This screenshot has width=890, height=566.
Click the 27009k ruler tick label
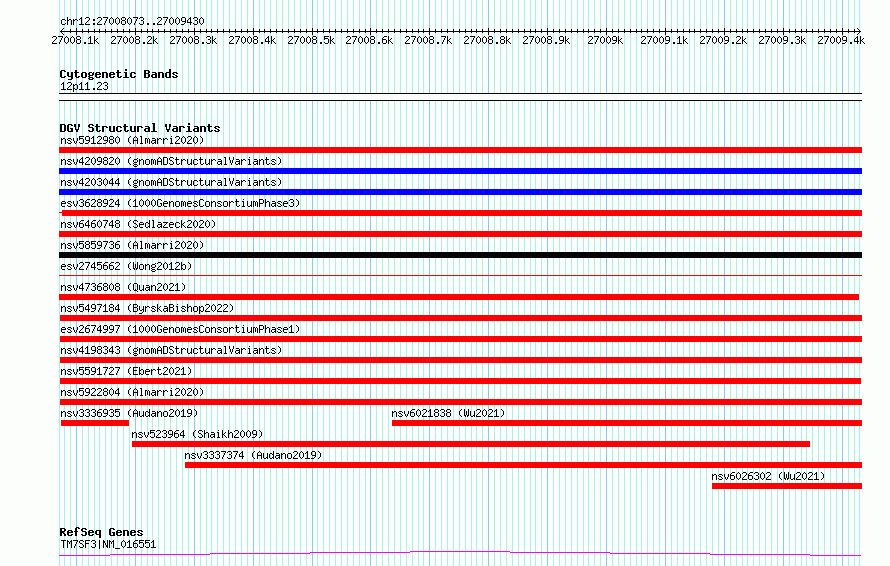pos(605,40)
